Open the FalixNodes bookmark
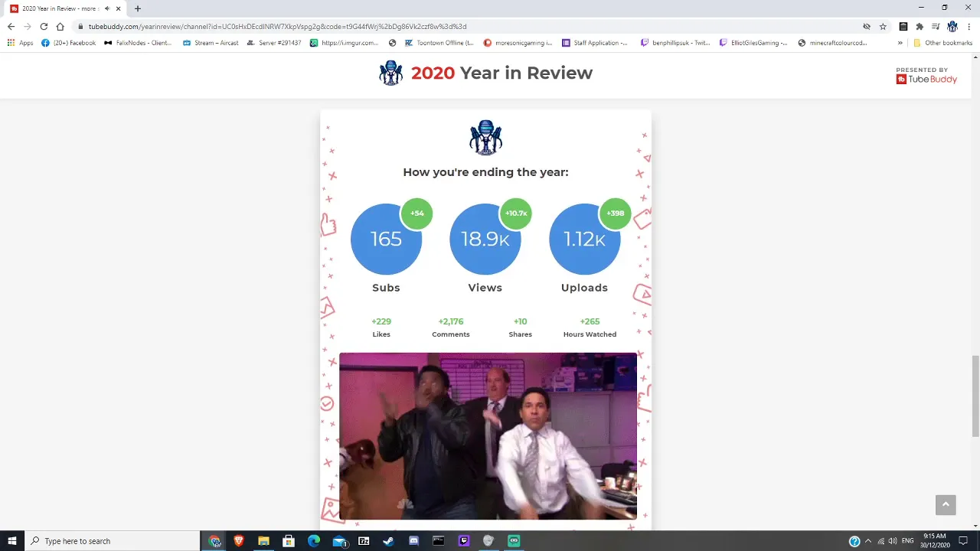980x551 pixels. click(x=138, y=43)
